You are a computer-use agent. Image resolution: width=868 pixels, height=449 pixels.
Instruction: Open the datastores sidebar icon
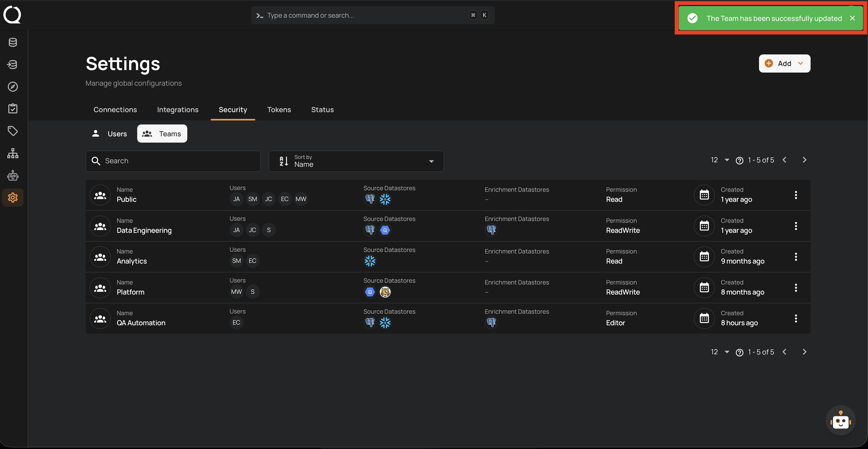point(13,43)
